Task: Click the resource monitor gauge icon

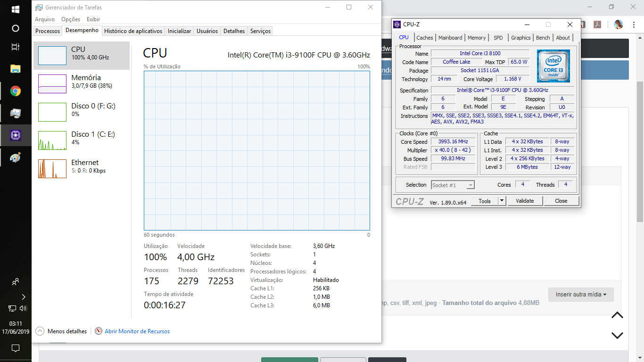Action: [x=99, y=331]
